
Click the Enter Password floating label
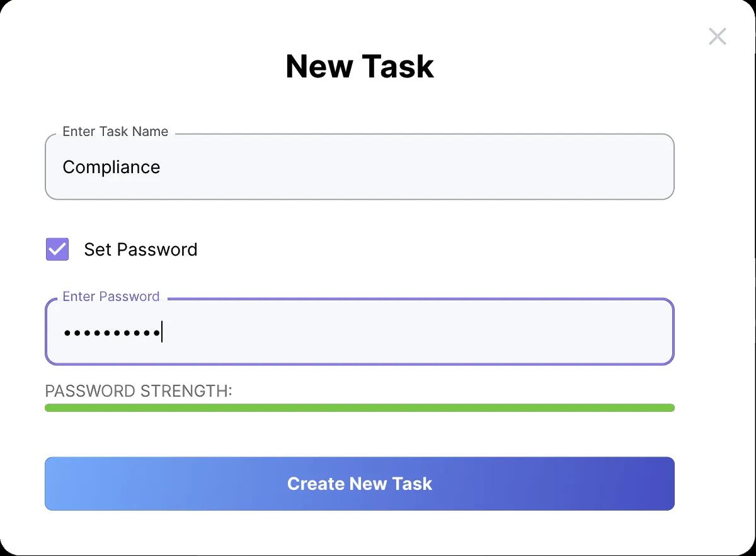111,297
